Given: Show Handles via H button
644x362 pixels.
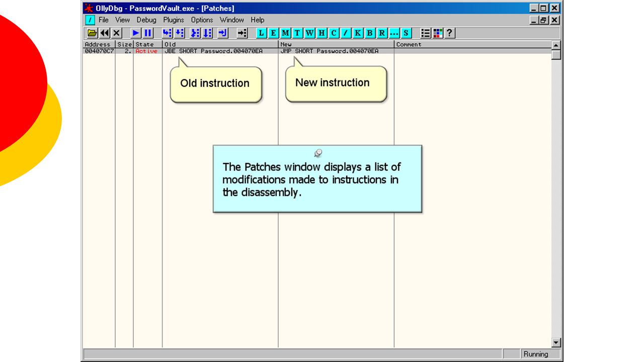Looking at the screenshot, I should [x=322, y=33].
